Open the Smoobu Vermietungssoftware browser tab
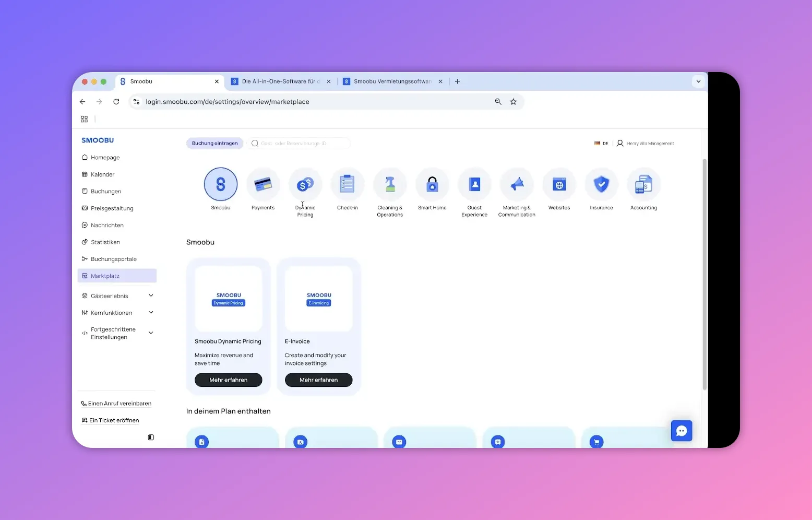Screen dimensions: 812x520 [391, 81]
